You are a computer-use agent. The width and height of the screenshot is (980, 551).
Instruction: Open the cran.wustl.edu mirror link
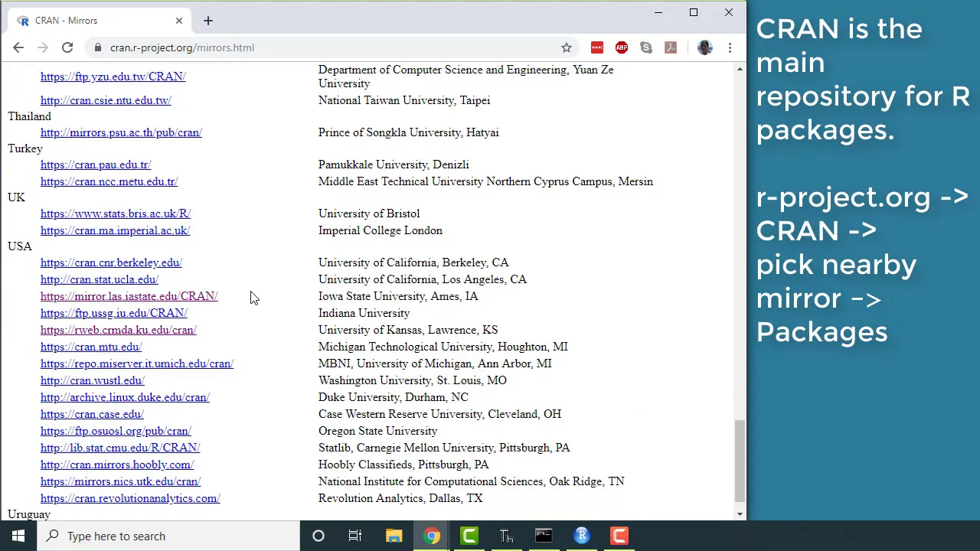coord(93,380)
